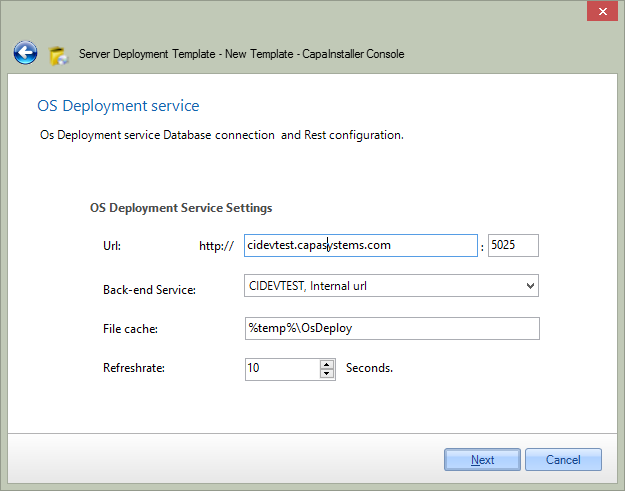Decrease Refreshrate with the down arrow

[x=327, y=374]
